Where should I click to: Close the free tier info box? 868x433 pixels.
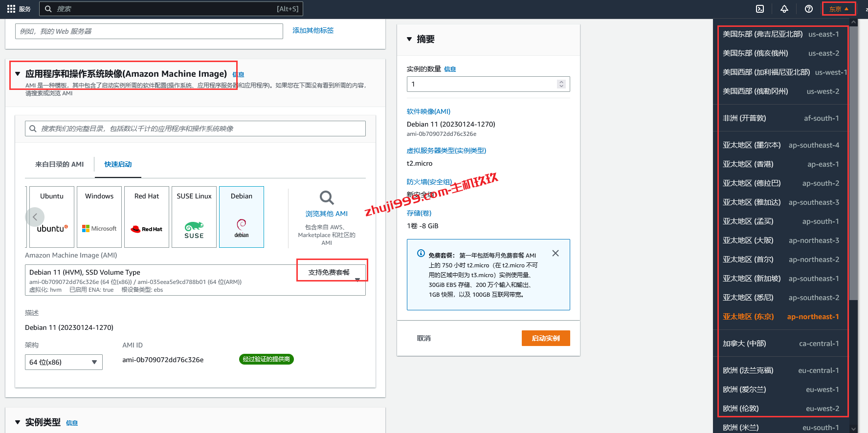556,253
